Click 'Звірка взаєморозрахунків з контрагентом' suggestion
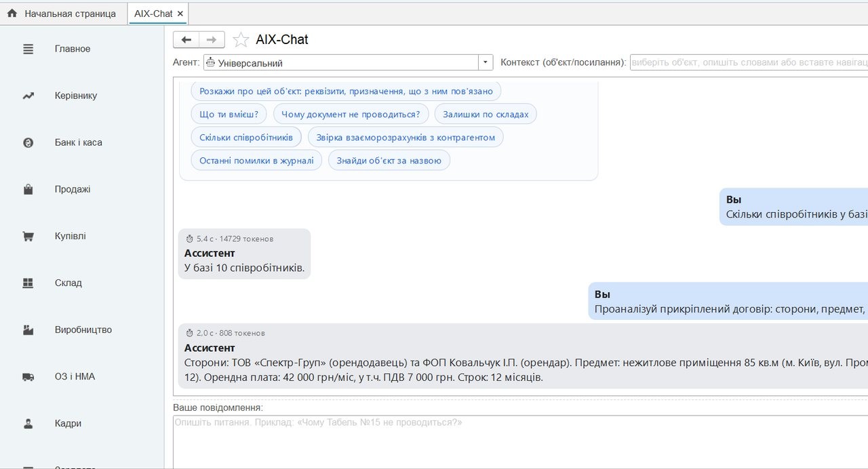The height and width of the screenshot is (469, 868). point(406,137)
